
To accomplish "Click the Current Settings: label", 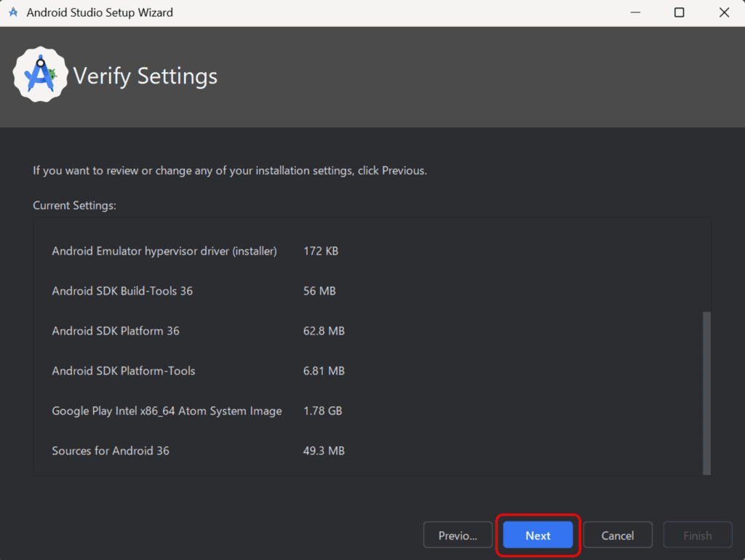I will (x=75, y=206).
